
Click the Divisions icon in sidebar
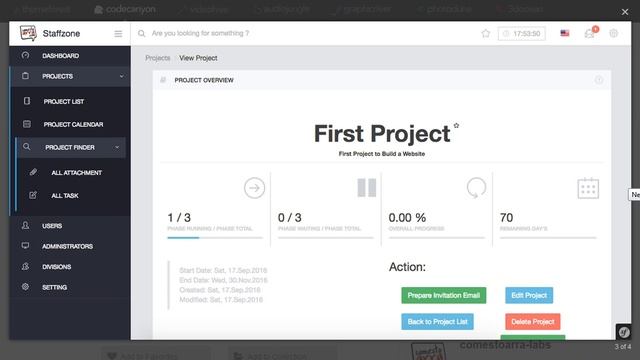click(x=25, y=266)
